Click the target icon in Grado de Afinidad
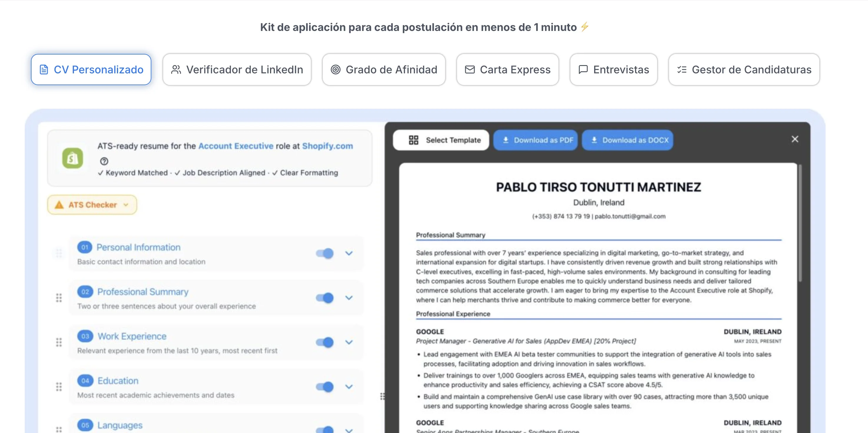Image resolution: width=868 pixels, height=433 pixels. click(335, 70)
